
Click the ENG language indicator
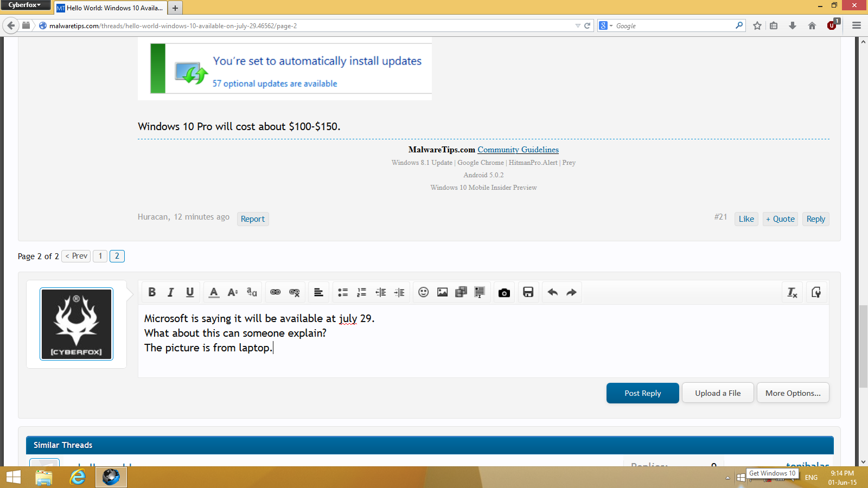[x=811, y=478]
